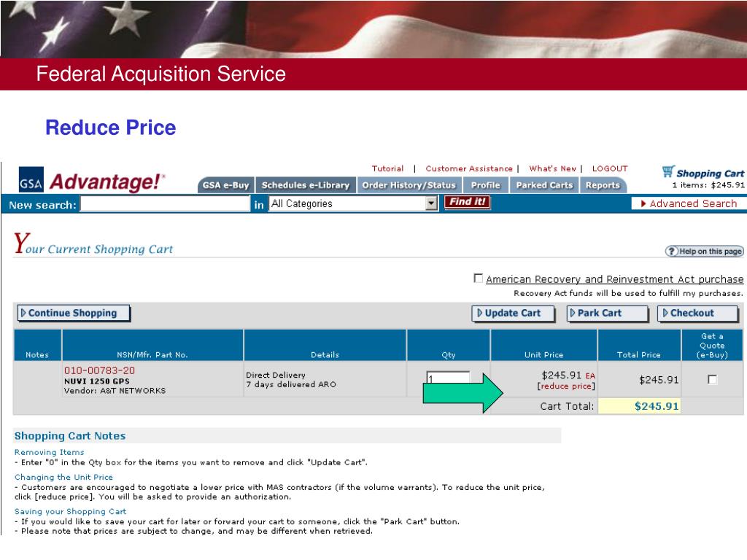Viewport: 747px width, 560px height.
Task: Click the Update Cart button
Action: pos(513,314)
